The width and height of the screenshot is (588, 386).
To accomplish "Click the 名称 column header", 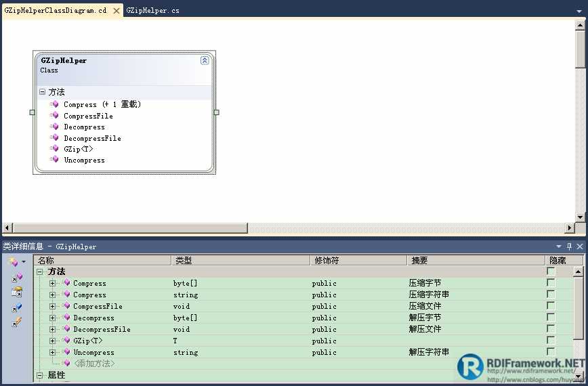I will 102,260.
